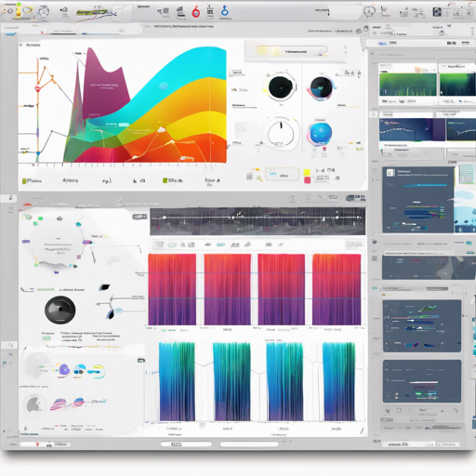Click the left pill-shaped button in bottom bar
476x476 pixels.
[x=186, y=444]
